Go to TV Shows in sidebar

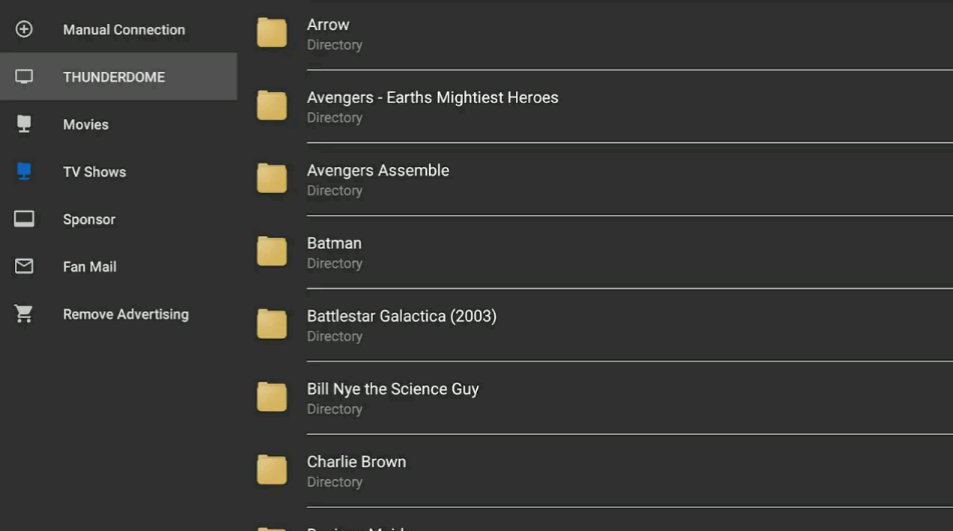pos(119,171)
